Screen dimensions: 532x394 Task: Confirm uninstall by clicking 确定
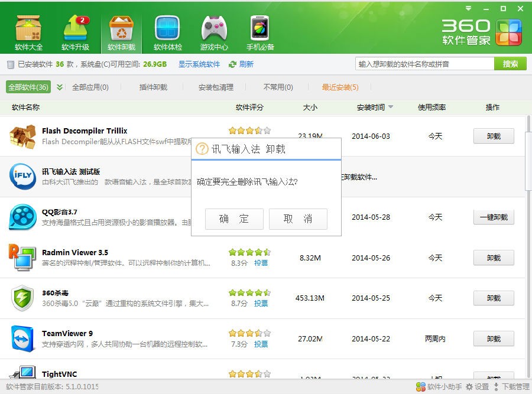click(x=234, y=219)
